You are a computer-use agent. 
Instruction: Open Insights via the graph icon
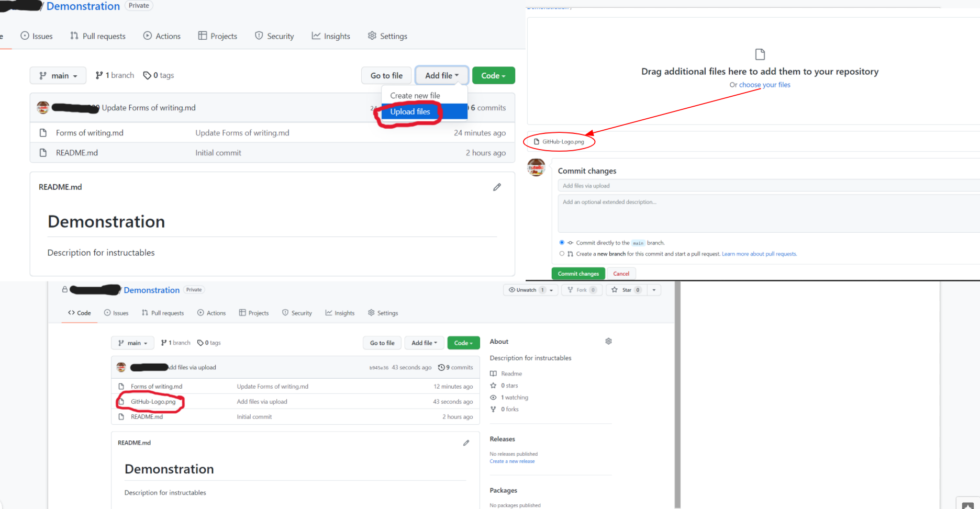pyautogui.click(x=317, y=36)
